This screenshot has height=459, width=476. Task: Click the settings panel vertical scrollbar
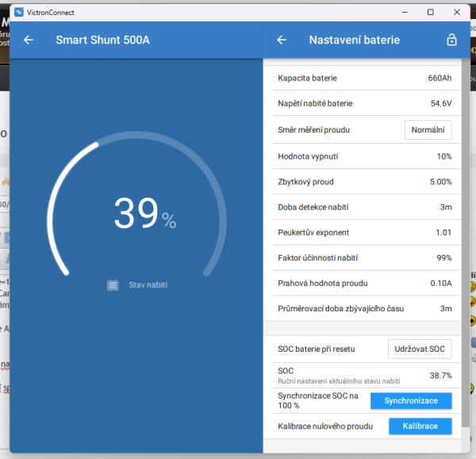click(466, 243)
